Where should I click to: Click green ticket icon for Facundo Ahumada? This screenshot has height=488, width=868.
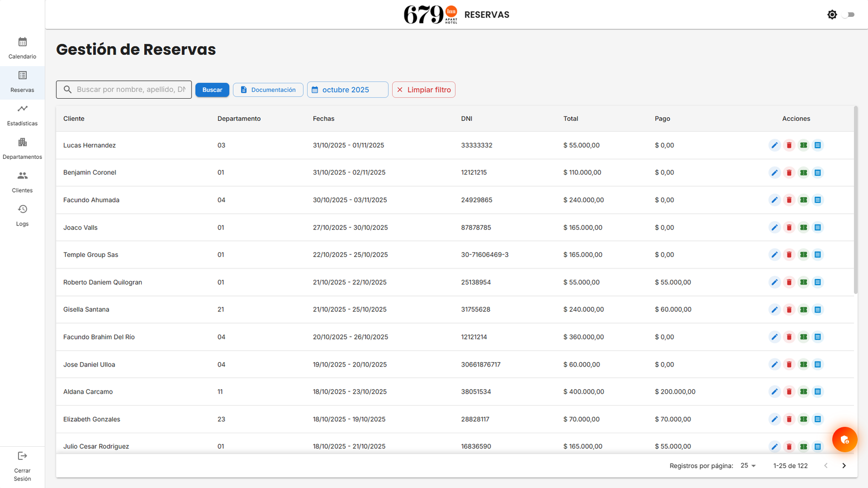coord(803,200)
